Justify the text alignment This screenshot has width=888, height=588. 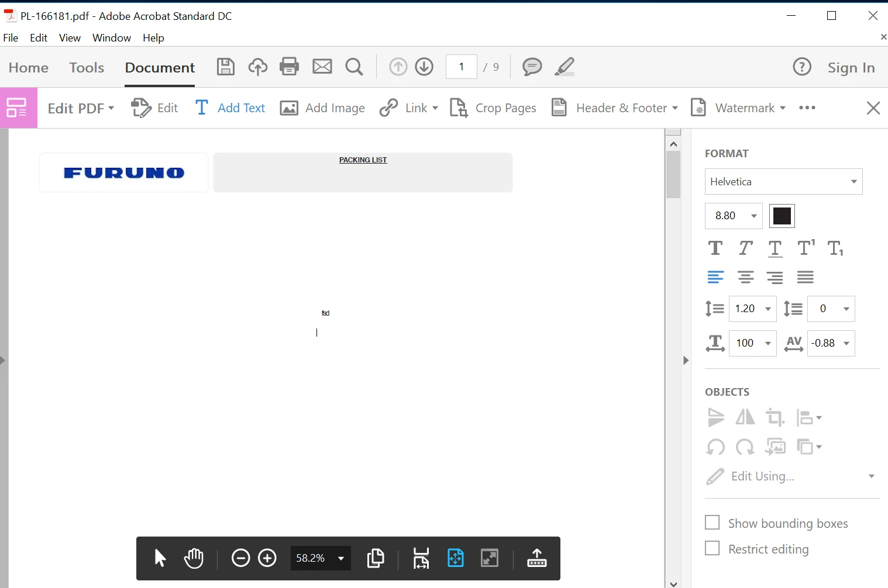806,277
